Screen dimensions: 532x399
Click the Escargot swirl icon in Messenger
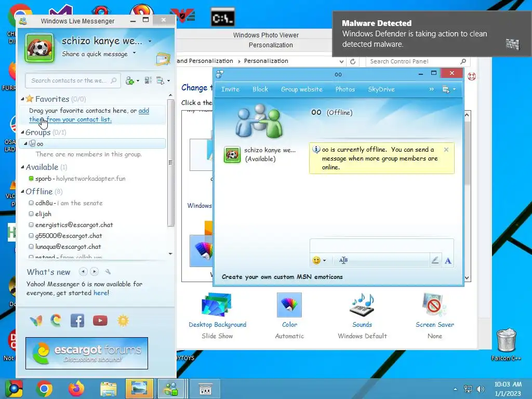point(56,320)
